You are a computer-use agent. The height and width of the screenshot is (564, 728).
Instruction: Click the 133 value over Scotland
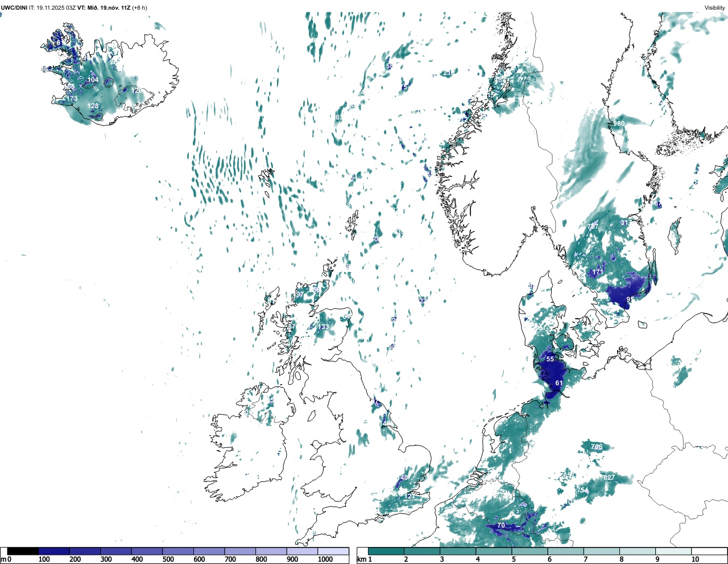[324, 327]
